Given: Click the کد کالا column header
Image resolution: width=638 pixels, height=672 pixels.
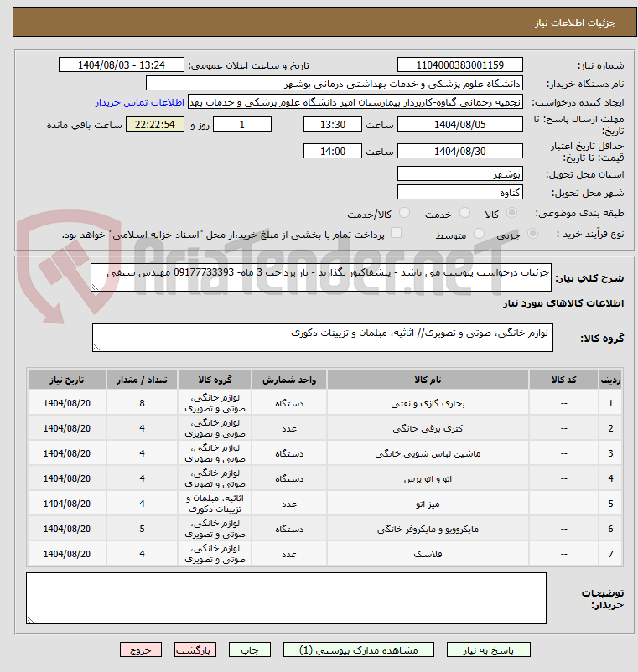Looking at the screenshot, I should [x=564, y=380].
